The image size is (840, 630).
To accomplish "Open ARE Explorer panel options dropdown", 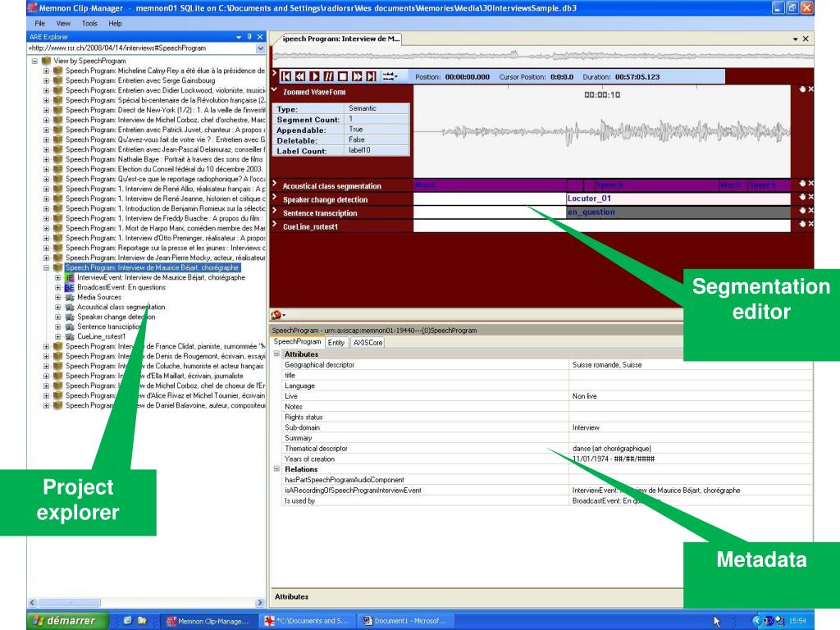I will click(x=239, y=37).
